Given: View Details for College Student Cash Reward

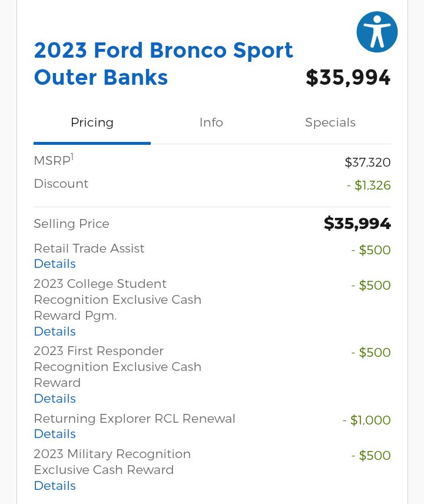Looking at the screenshot, I should [55, 331].
